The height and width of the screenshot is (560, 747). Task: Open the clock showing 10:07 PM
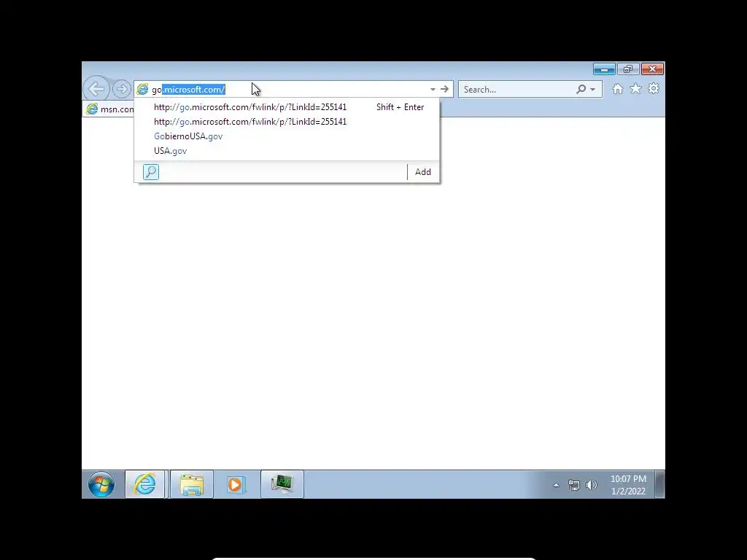pos(628,485)
